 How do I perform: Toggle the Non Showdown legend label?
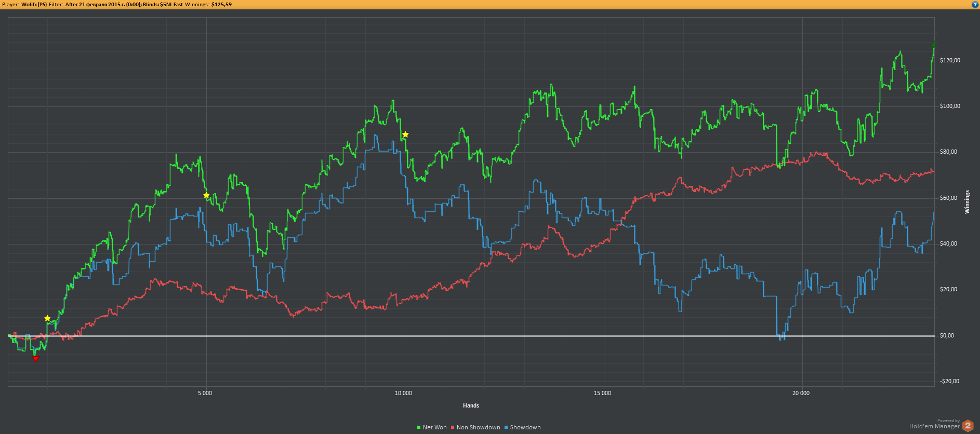[x=478, y=427]
